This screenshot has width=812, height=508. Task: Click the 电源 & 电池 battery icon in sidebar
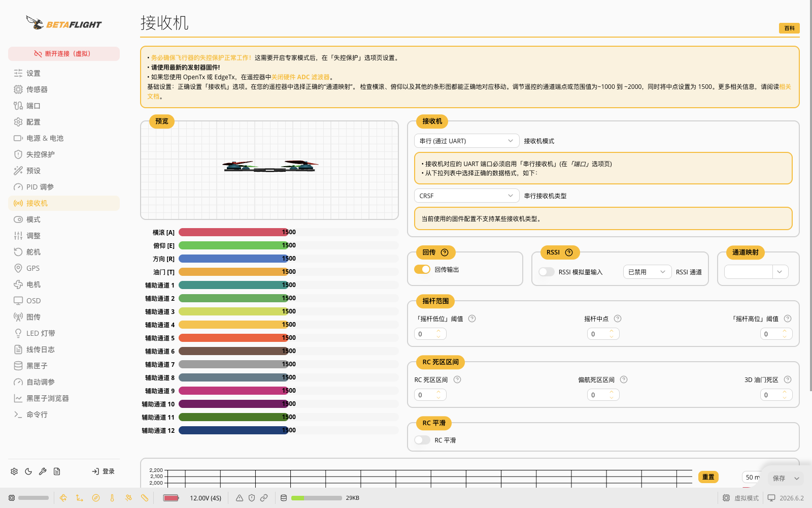pyautogui.click(x=18, y=138)
